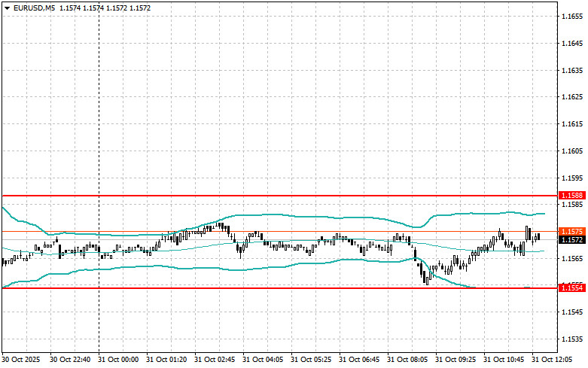588x368 pixels.
Task: Click the 31 Oct 05:25 time axis label
Action: coord(311,360)
